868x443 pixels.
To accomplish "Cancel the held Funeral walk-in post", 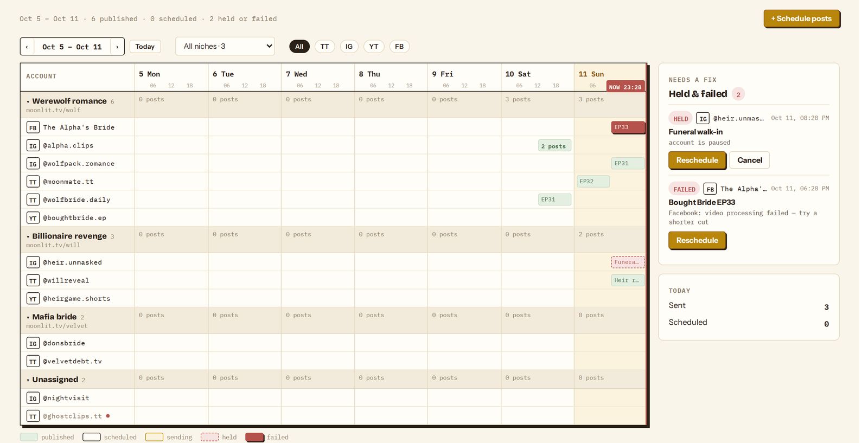I will pyautogui.click(x=749, y=160).
